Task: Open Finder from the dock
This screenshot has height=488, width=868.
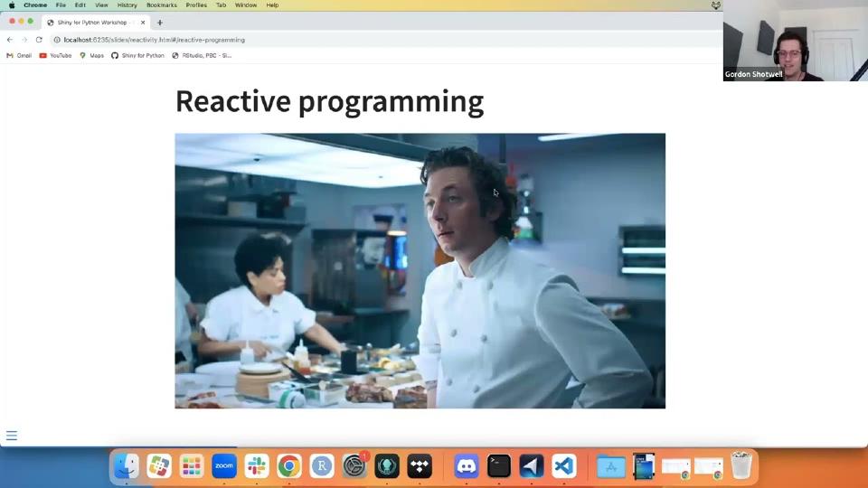Action: pos(127,466)
